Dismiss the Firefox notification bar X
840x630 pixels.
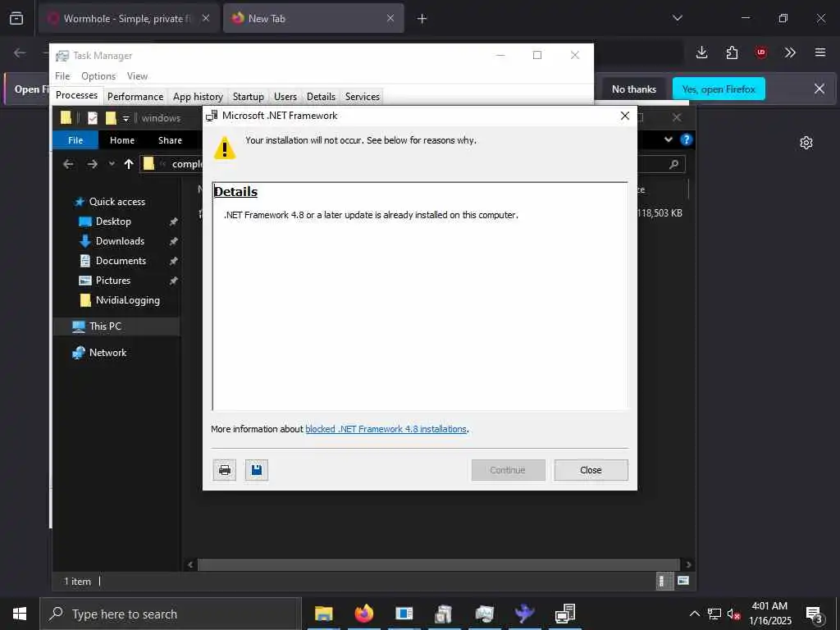819,89
